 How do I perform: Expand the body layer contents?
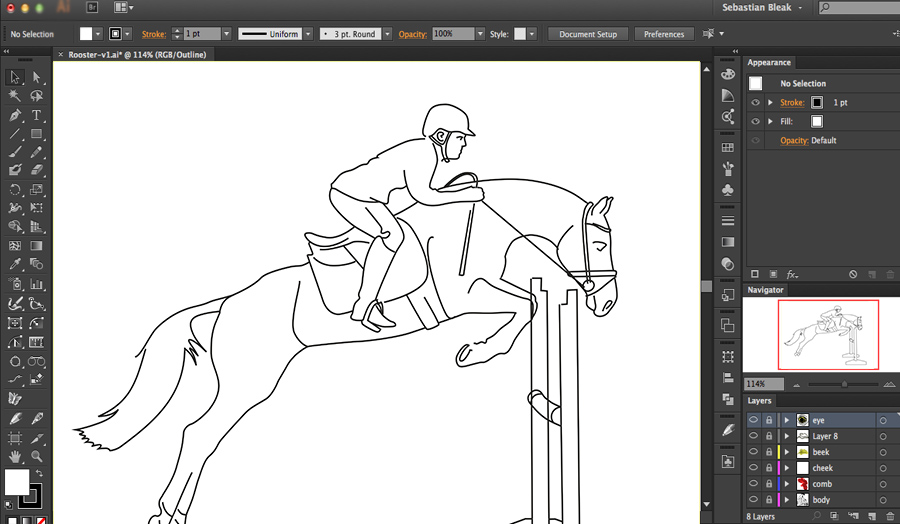787,500
